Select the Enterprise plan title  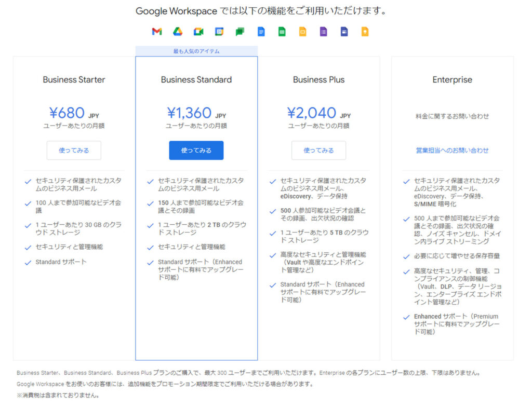click(453, 79)
